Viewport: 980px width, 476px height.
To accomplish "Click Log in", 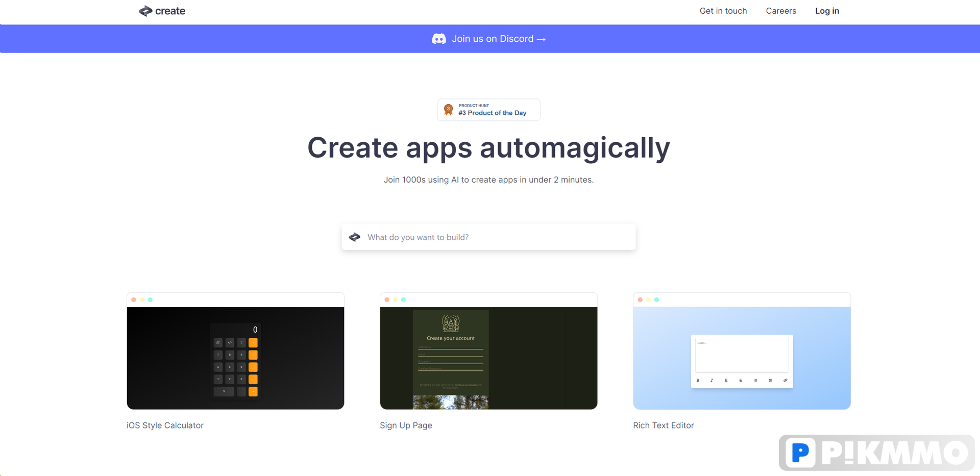I will pyautogui.click(x=827, y=11).
